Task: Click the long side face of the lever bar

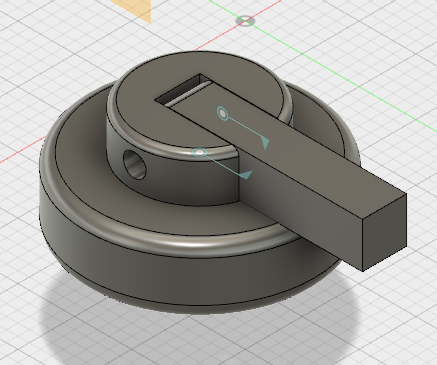Action: (x=300, y=207)
